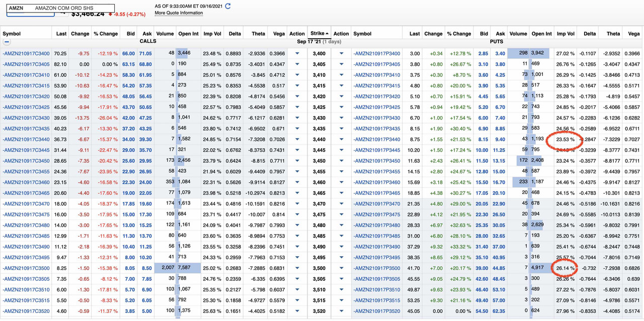Open call Action dropdown for strike 3,480
Screen dimensions: 644x321
tap(297, 226)
